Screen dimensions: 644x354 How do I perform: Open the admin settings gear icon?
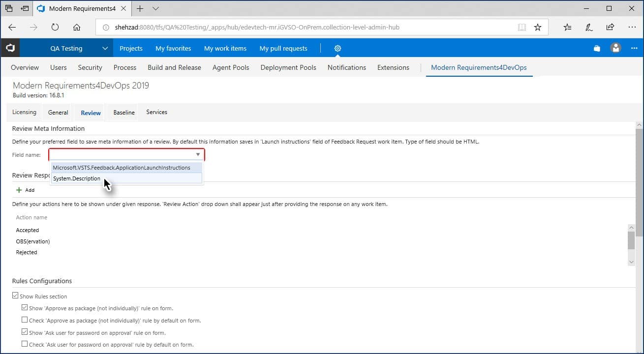[x=337, y=48]
